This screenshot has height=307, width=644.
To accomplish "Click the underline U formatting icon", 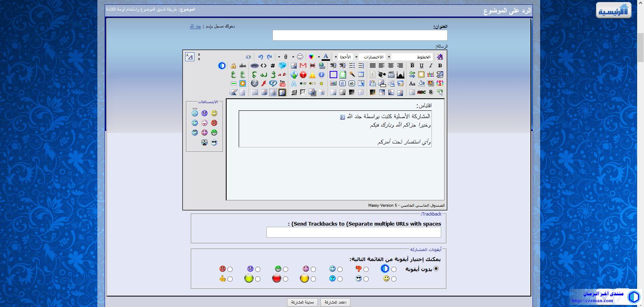I will [421, 66].
